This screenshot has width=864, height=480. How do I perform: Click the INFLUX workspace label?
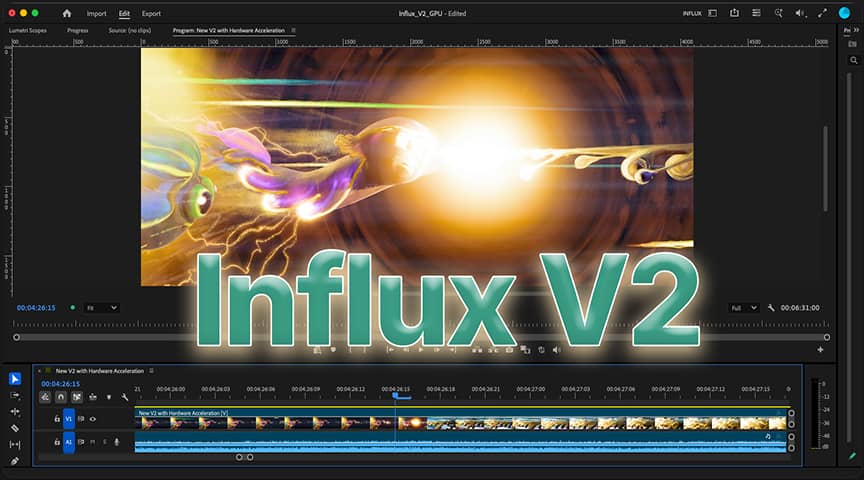point(692,14)
